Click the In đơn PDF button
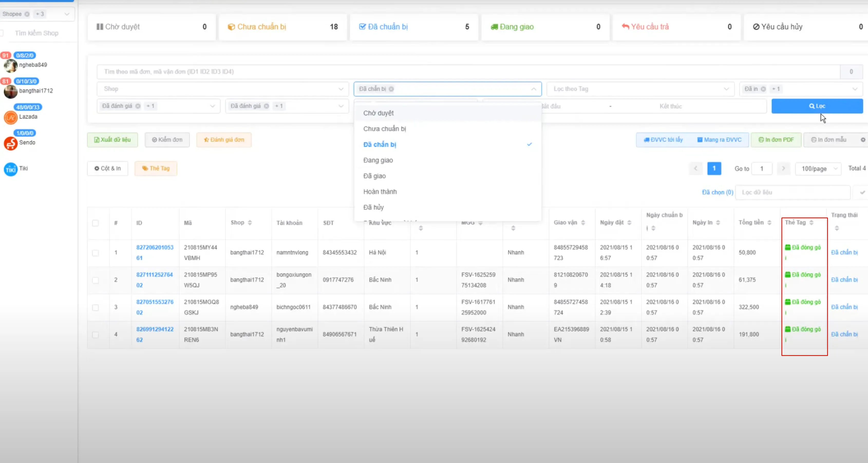The width and height of the screenshot is (868, 463). 776,140
